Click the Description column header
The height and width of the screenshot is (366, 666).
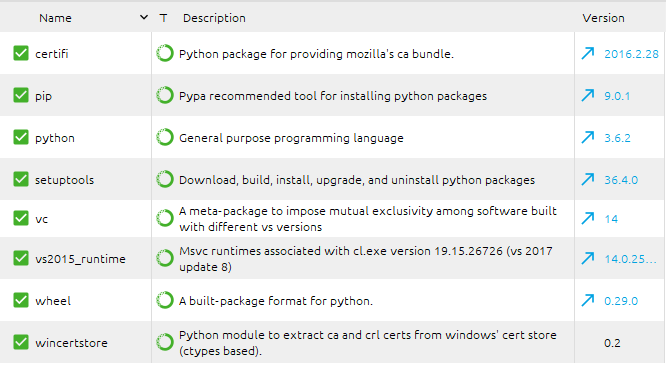214,18
